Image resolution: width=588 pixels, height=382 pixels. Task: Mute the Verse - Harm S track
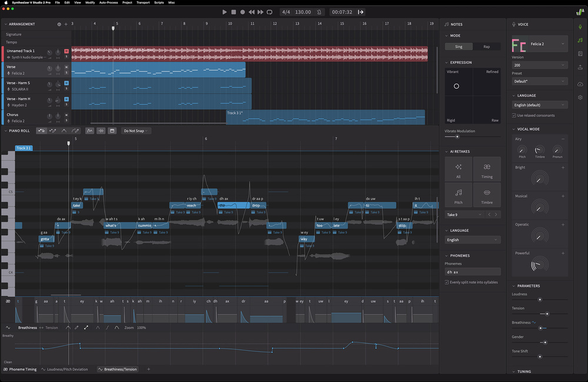tap(66, 83)
